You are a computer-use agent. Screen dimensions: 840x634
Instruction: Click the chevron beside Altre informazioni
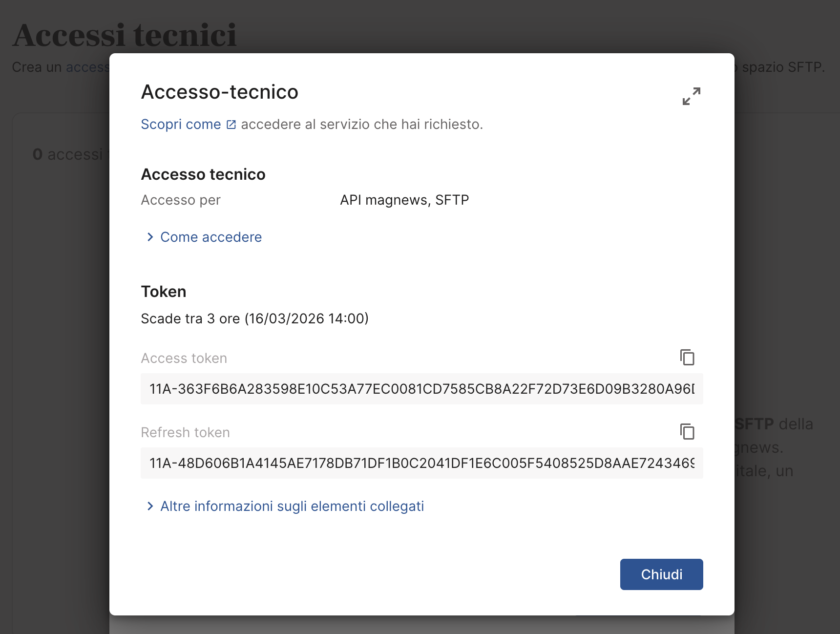tap(150, 507)
